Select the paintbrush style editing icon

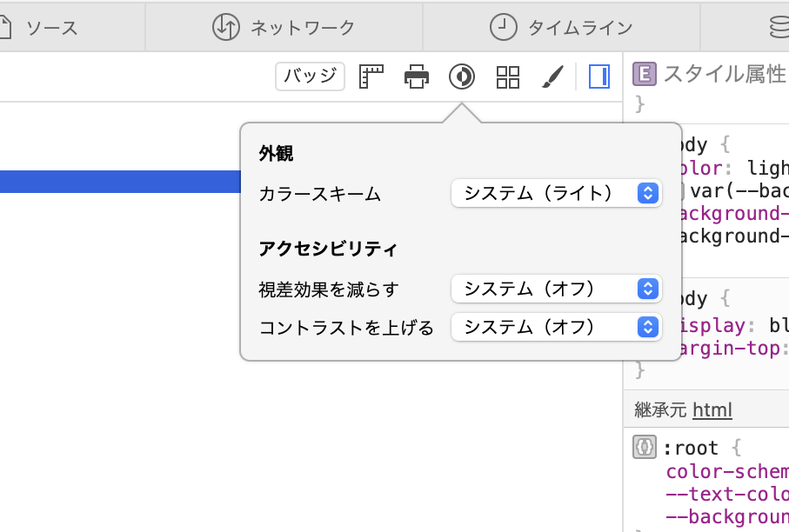click(x=552, y=76)
